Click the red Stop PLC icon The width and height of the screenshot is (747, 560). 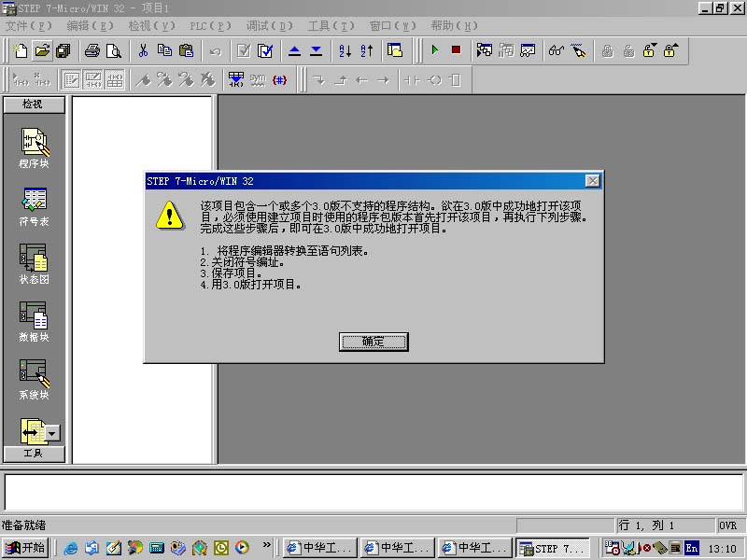point(456,50)
